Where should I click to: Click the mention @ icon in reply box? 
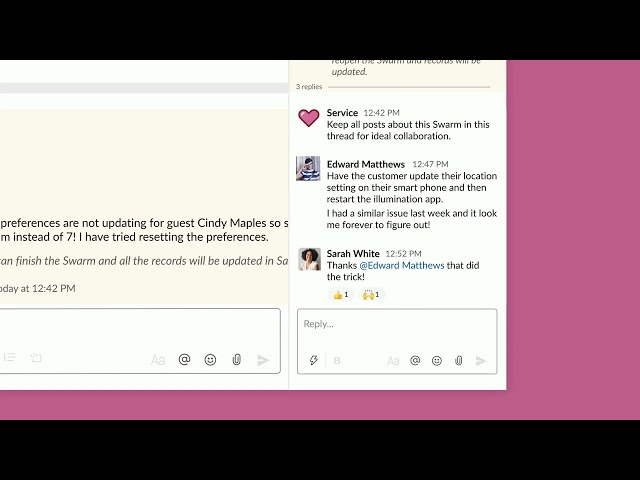415,361
